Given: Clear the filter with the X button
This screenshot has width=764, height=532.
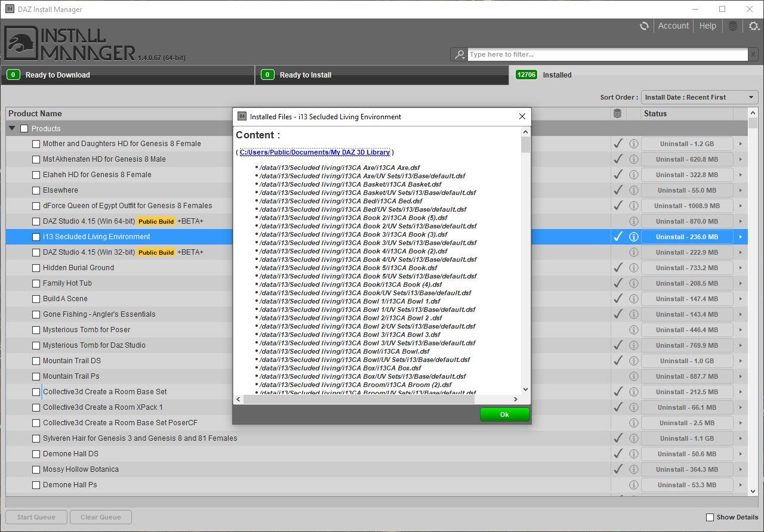Looking at the screenshot, I should tap(753, 54).
